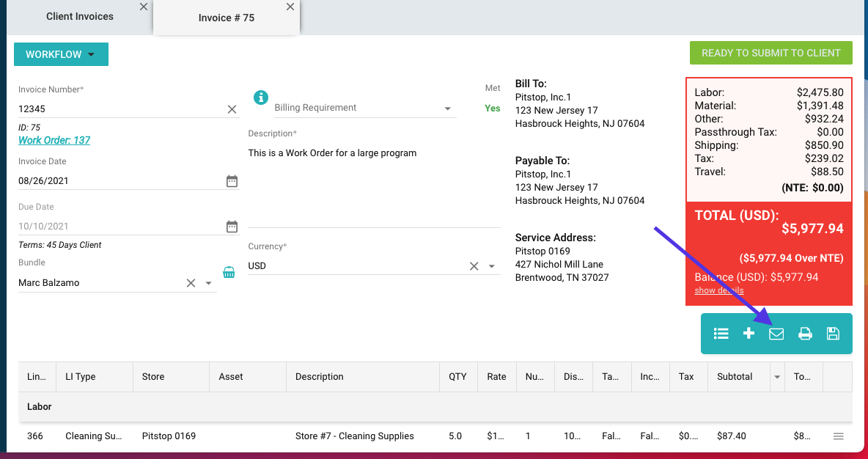The image size is (868, 459).
Task: Open row menu for line item 366
Action: [839, 436]
